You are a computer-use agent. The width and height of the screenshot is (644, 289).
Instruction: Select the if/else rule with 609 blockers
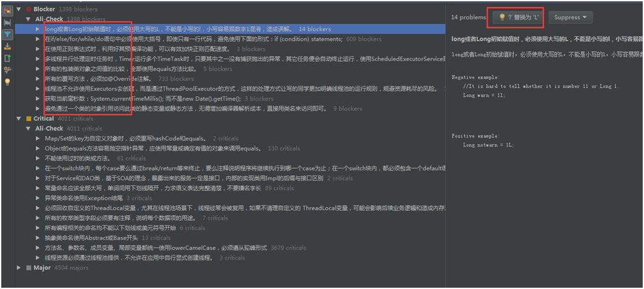[230, 39]
